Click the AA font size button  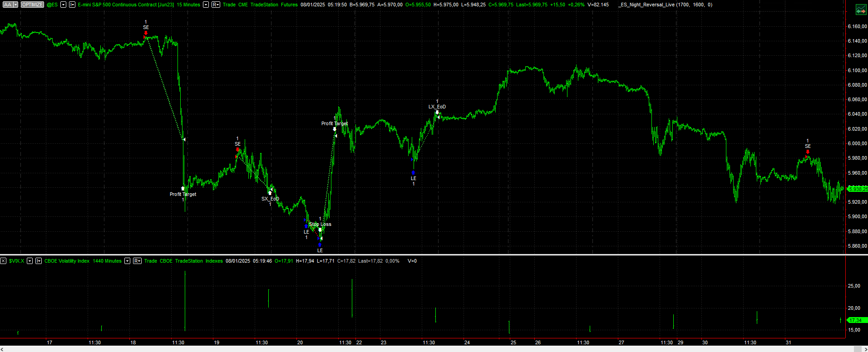tap(8, 5)
